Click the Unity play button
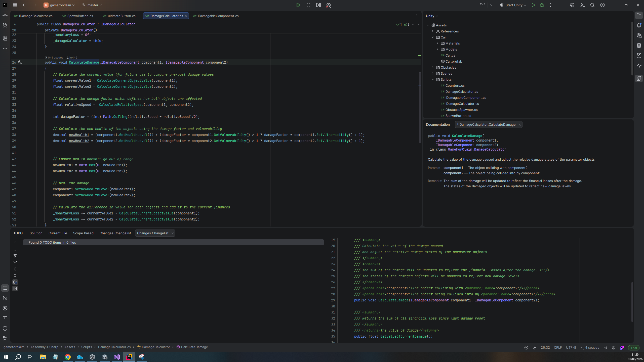The image size is (644, 362). coord(298,5)
